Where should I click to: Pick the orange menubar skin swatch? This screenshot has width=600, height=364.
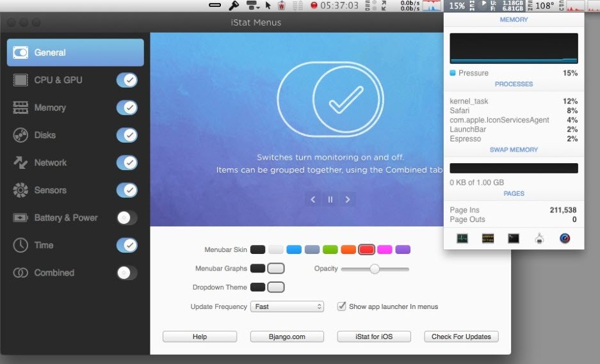(348, 249)
